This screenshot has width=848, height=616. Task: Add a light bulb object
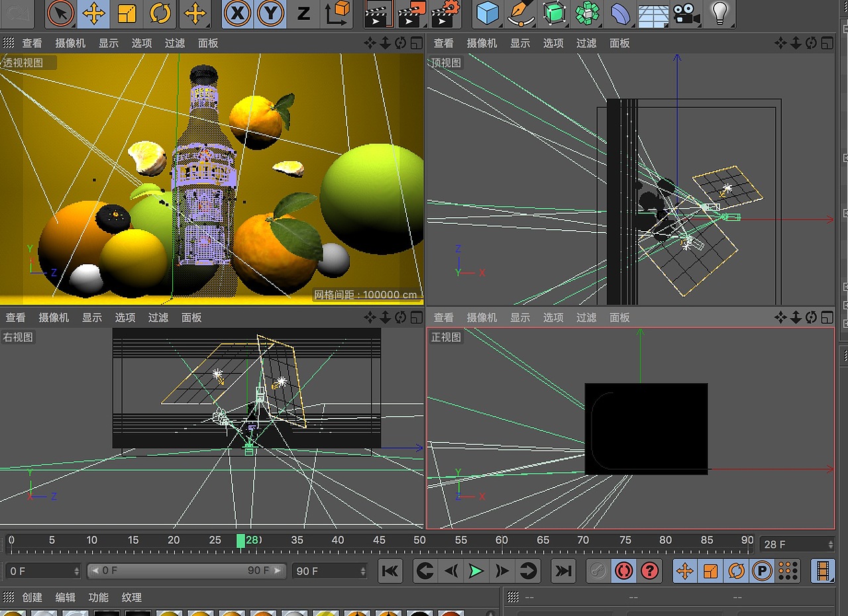[719, 13]
